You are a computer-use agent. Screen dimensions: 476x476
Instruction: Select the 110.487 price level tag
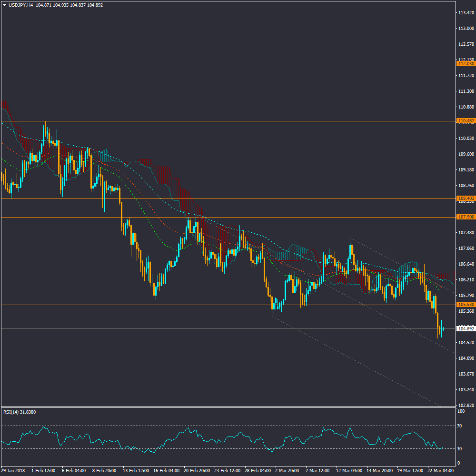(466, 121)
